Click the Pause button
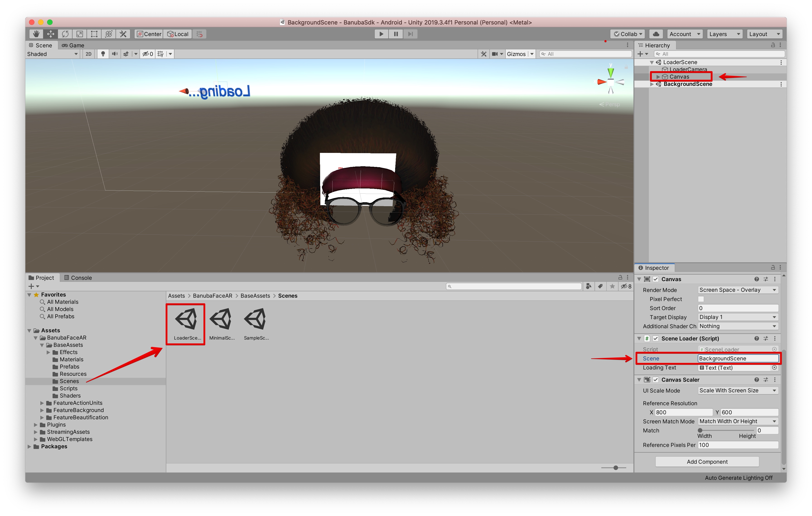 (x=396, y=34)
